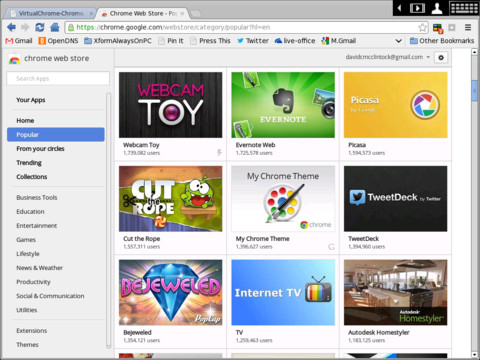
Task: Open the live-office bookmark
Action: 295,41
